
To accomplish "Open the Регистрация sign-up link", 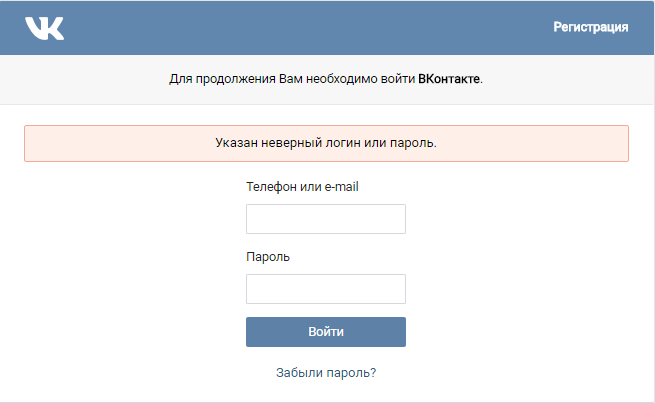I will pos(591,27).
